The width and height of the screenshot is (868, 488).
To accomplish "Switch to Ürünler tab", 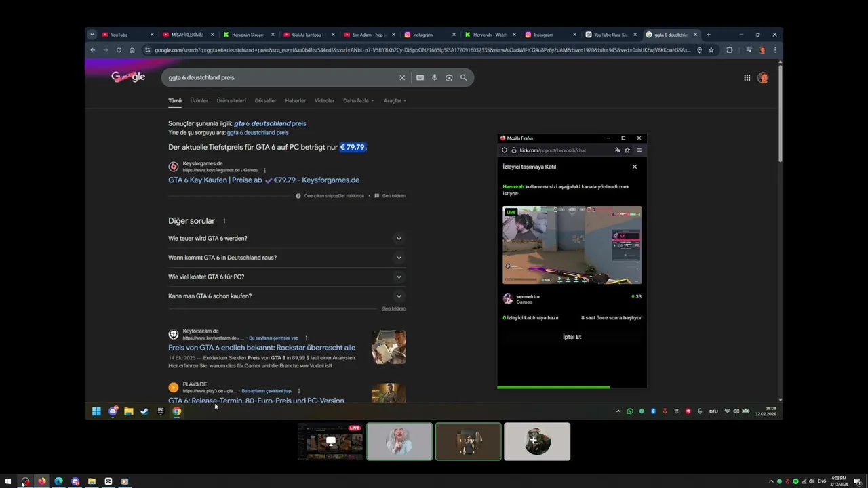I will tap(199, 100).
